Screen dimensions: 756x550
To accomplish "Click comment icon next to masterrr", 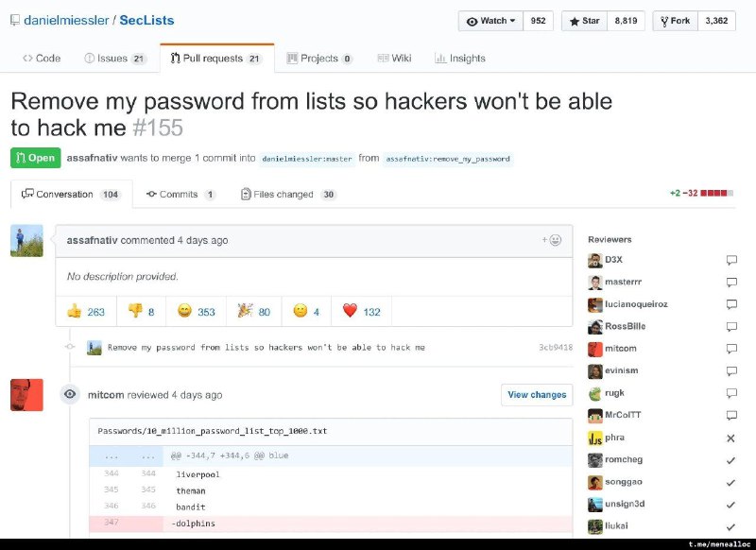I will 731,283.
